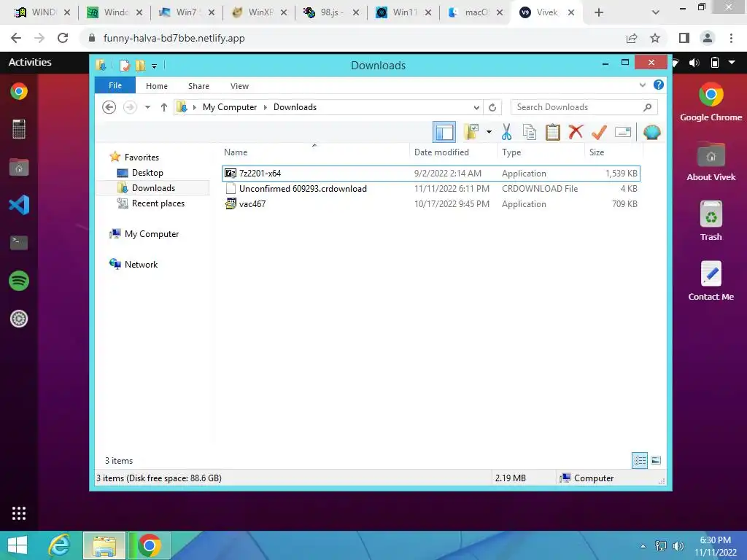Image resolution: width=747 pixels, height=560 pixels.
Task: Open the Share ribbon tab
Action: point(198,86)
